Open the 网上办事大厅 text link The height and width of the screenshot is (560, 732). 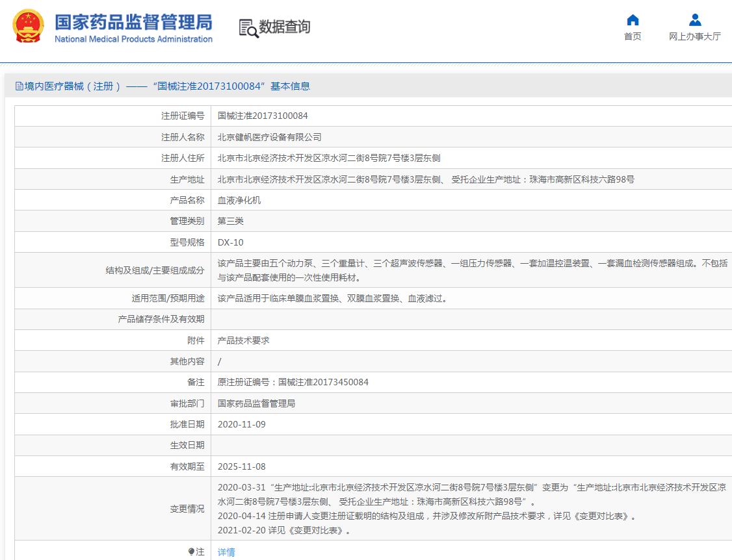click(x=695, y=36)
